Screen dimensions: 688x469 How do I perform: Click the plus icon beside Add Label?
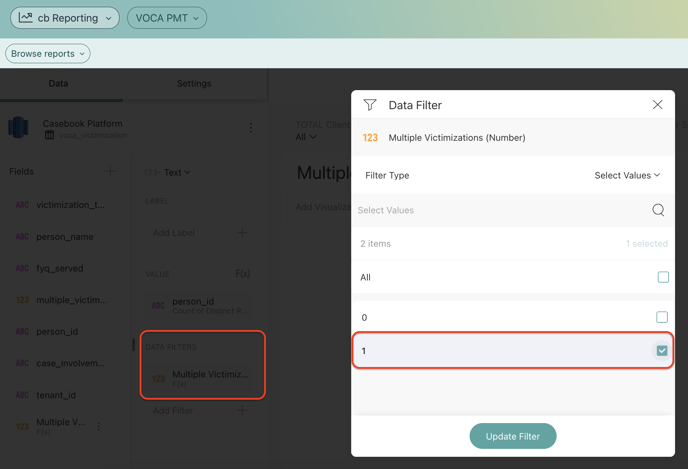point(242,233)
